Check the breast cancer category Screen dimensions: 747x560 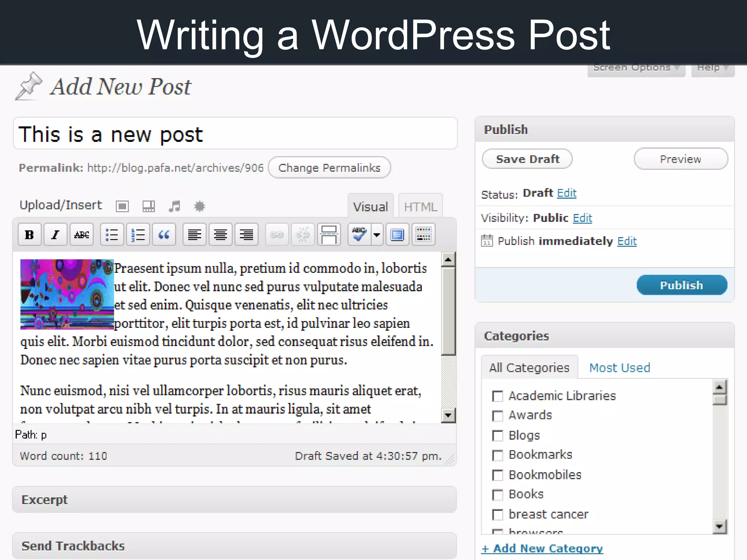(498, 514)
